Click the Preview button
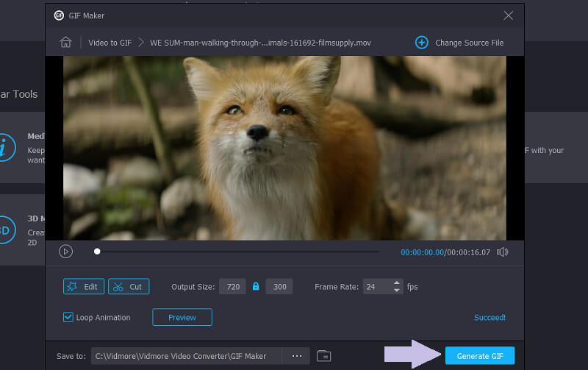This screenshot has width=588, height=370. [x=182, y=318]
